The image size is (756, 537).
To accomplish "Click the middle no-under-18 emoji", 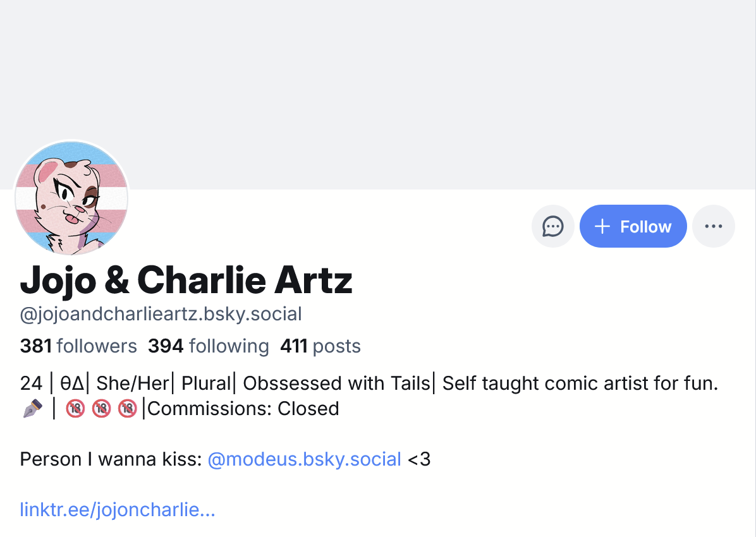I will pyautogui.click(x=101, y=409).
